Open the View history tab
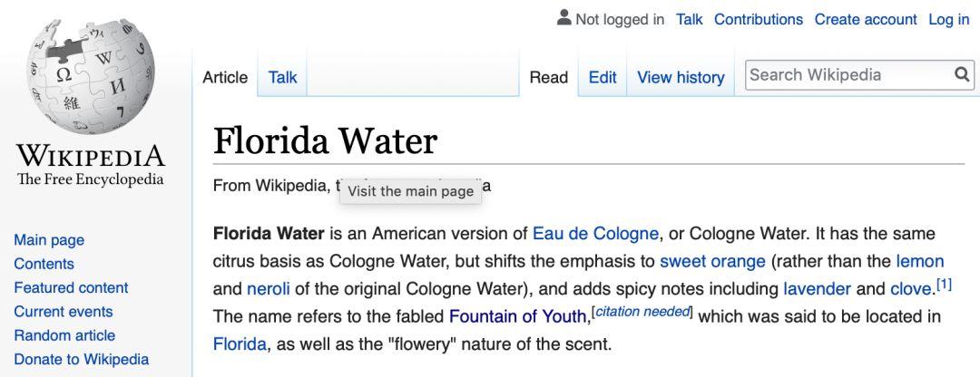Screen dimensions: 980x377 681,78
